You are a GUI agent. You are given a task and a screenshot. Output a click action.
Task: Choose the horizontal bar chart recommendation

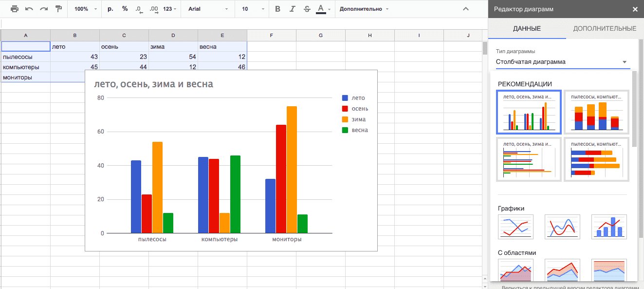pos(528,159)
